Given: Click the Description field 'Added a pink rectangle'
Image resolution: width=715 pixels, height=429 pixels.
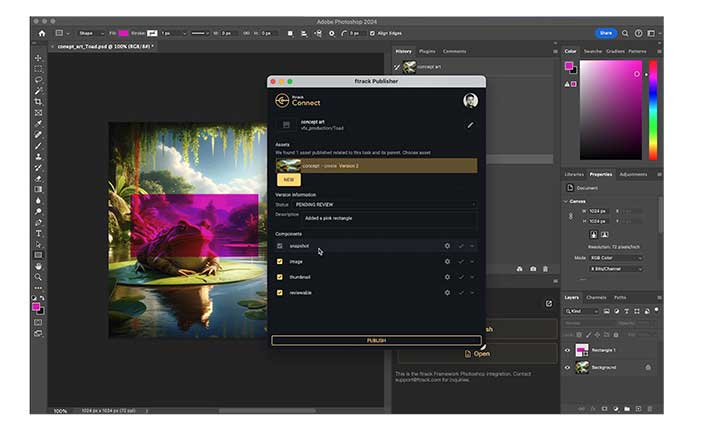Looking at the screenshot, I should [389, 218].
